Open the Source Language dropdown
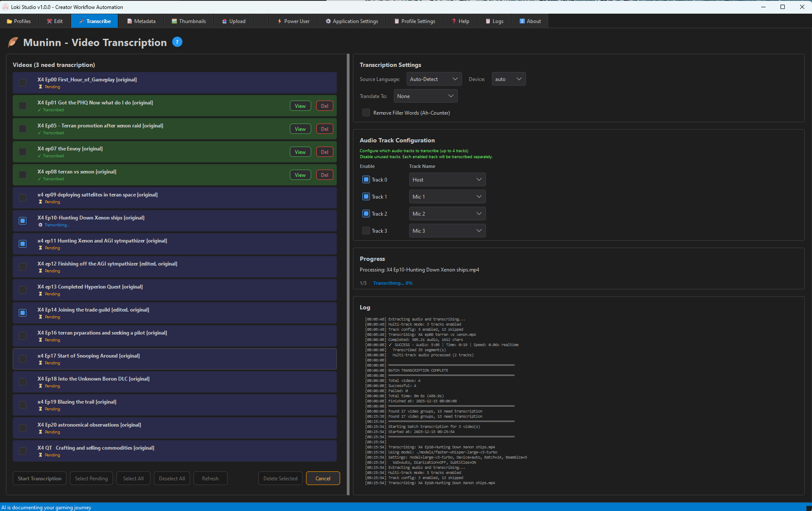The image size is (812, 511). (x=433, y=79)
